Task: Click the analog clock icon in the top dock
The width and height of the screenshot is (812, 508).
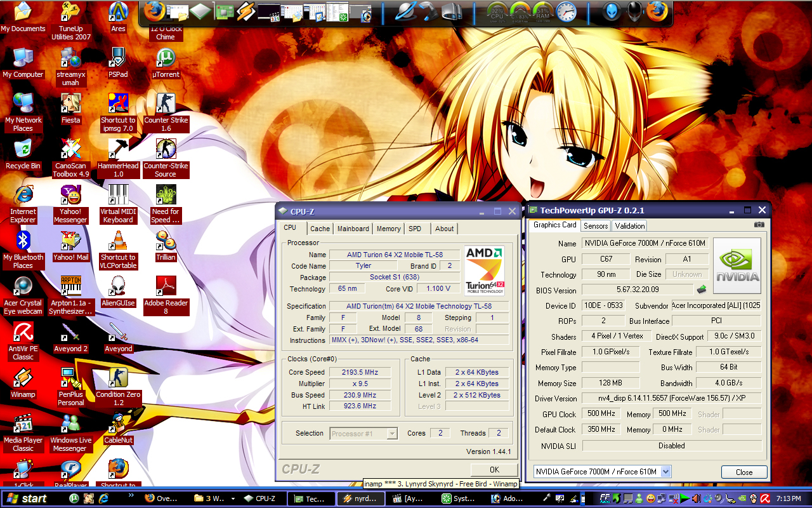Action: [x=566, y=11]
